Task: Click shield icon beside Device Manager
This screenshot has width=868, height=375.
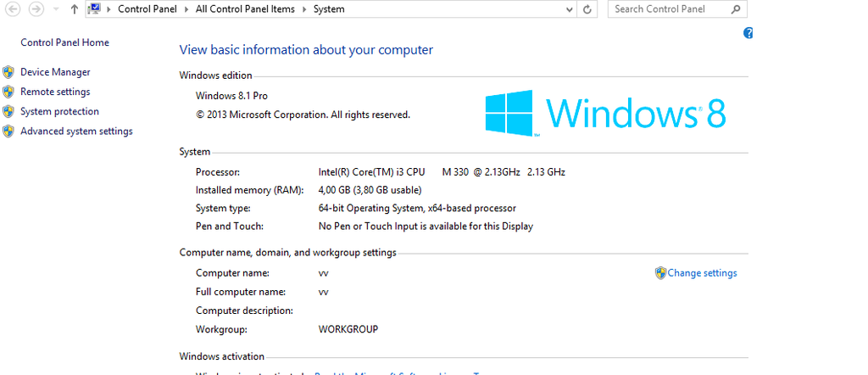Action: click(x=8, y=72)
